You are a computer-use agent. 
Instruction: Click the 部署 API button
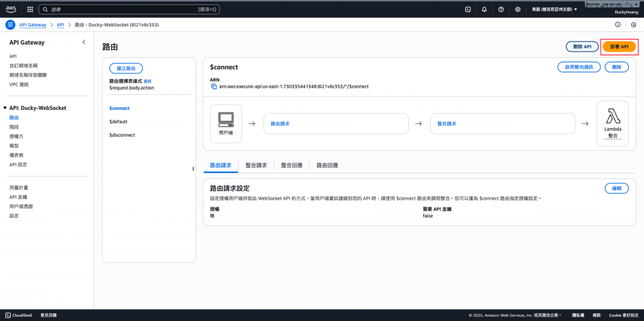coord(619,46)
